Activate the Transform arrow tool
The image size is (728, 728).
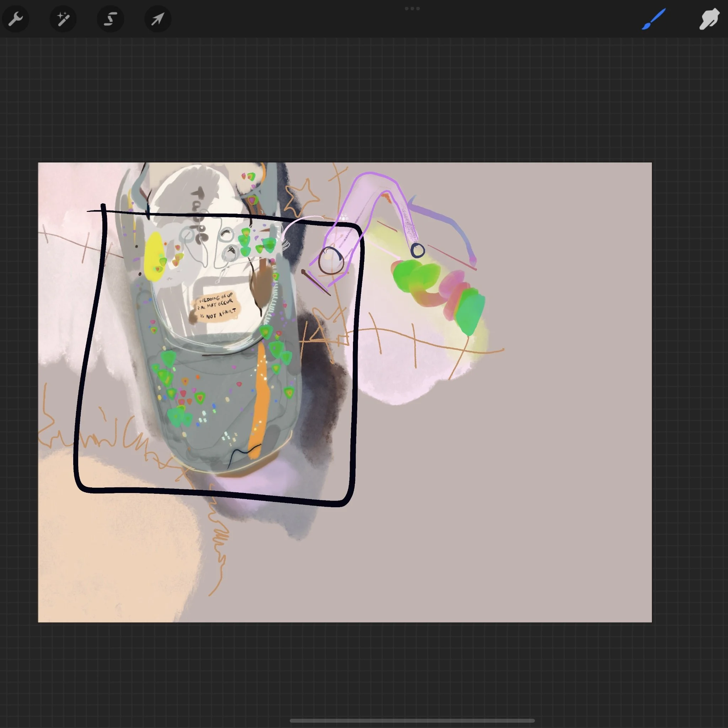click(x=158, y=19)
